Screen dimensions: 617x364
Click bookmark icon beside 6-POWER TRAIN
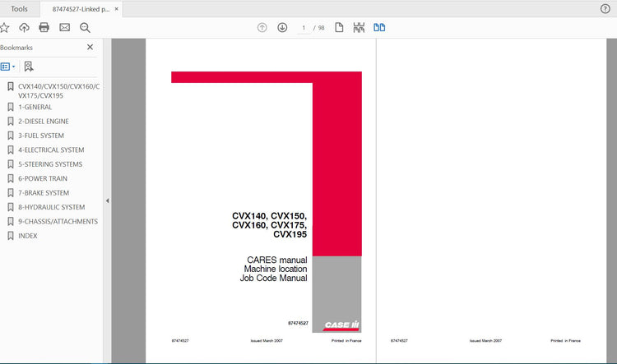(11, 178)
